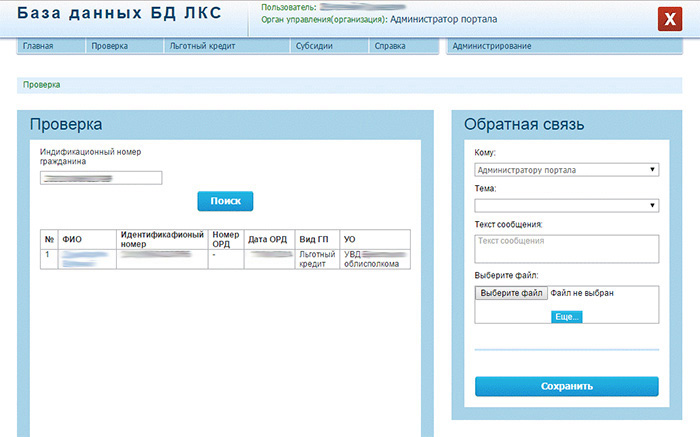Click the Еще... button to add files
This screenshot has width=700, height=437.
click(566, 316)
